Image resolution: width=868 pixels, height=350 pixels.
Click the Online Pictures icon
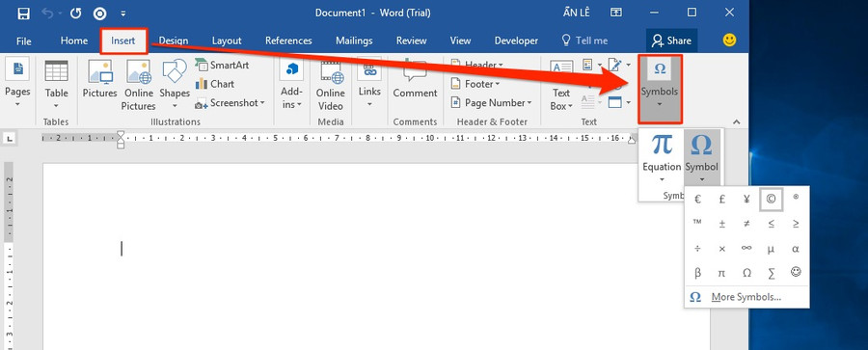[x=138, y=86]
